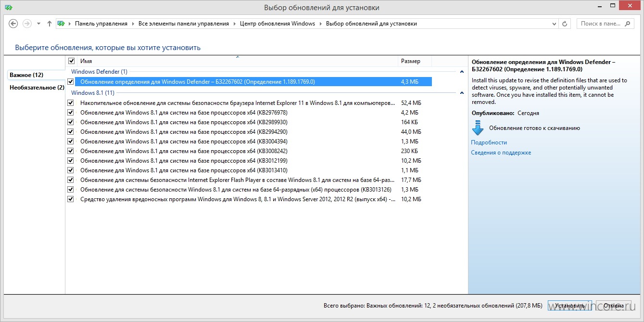Select the Windows 8.1 (11) group header label

pos(93,93)
